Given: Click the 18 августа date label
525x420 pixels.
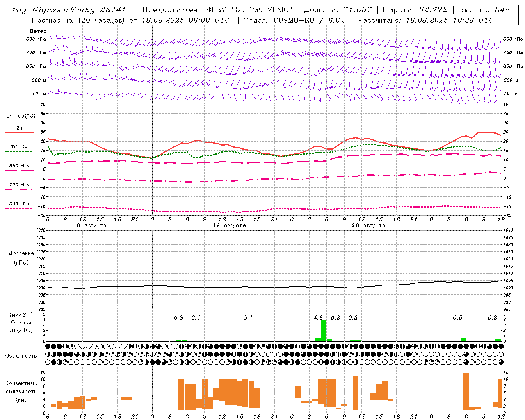Looking at the screenshot, I should click(90, 226).
